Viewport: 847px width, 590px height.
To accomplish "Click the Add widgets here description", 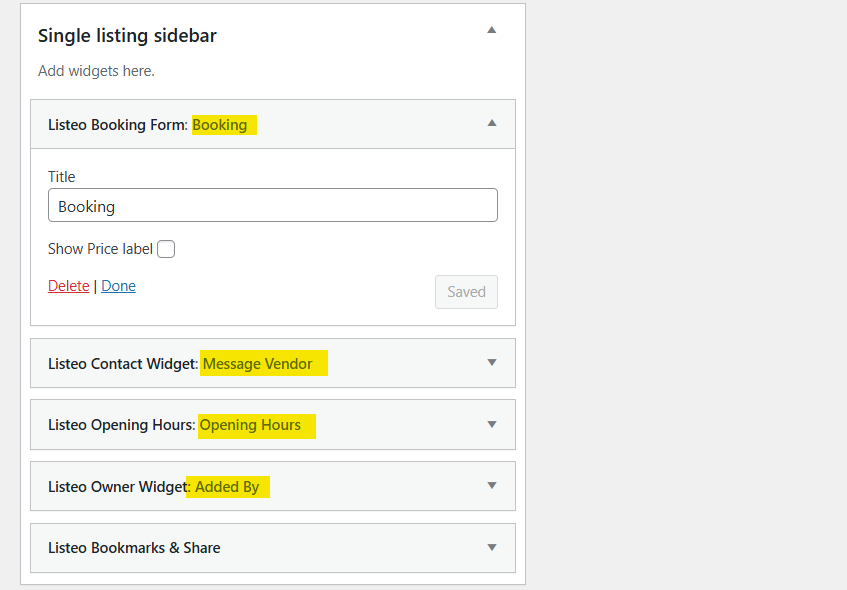I will [x=96, y=71].
